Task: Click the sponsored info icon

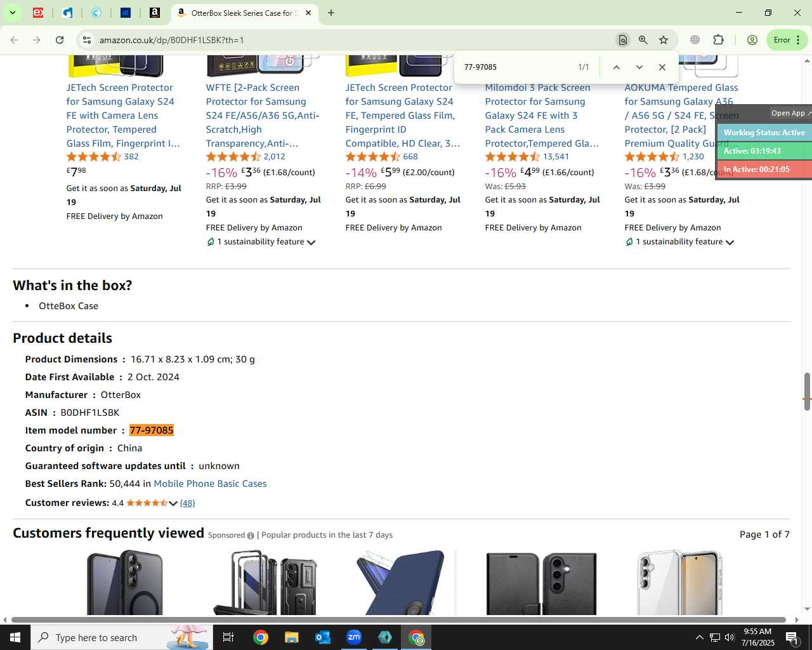Action: coord(251,536)
